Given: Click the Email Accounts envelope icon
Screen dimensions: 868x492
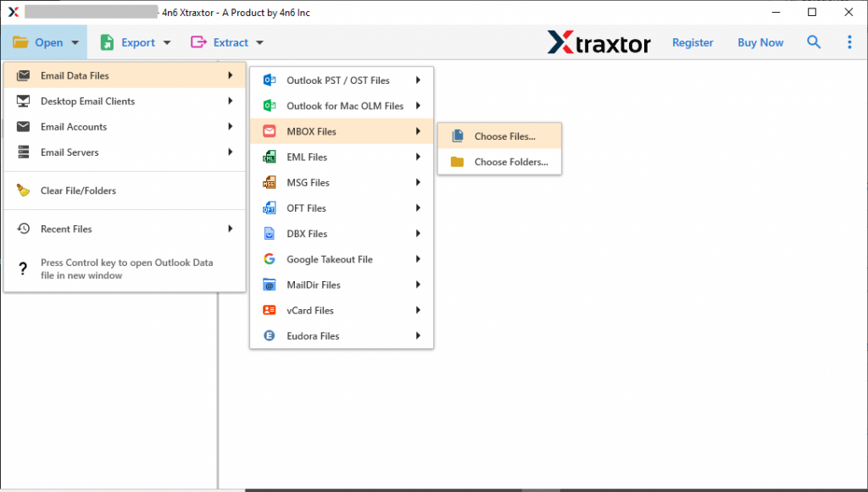Looking at the screenshot, I should [x=23, y=126].
